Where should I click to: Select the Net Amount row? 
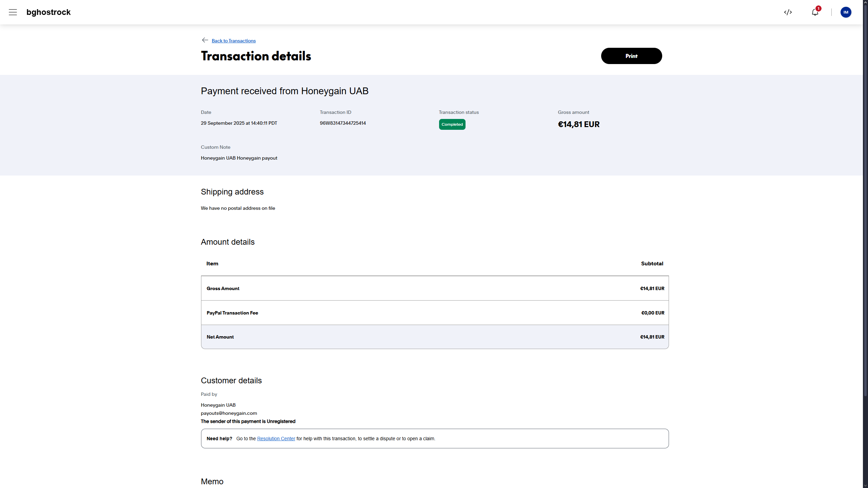(x=435, y=337)
